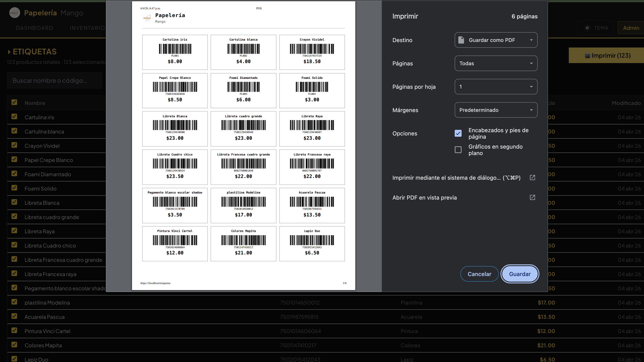Click the Papel Crepe Blanco product name
Image resolution: width=644 pixels, height=362 pixels.
[49, 160]
